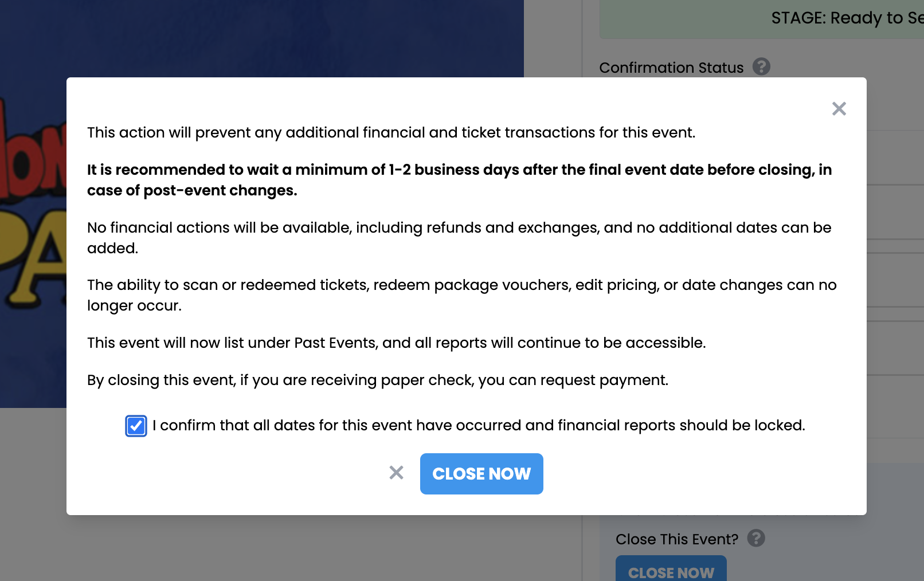Open help icon next to Confirmation Status

761,67
